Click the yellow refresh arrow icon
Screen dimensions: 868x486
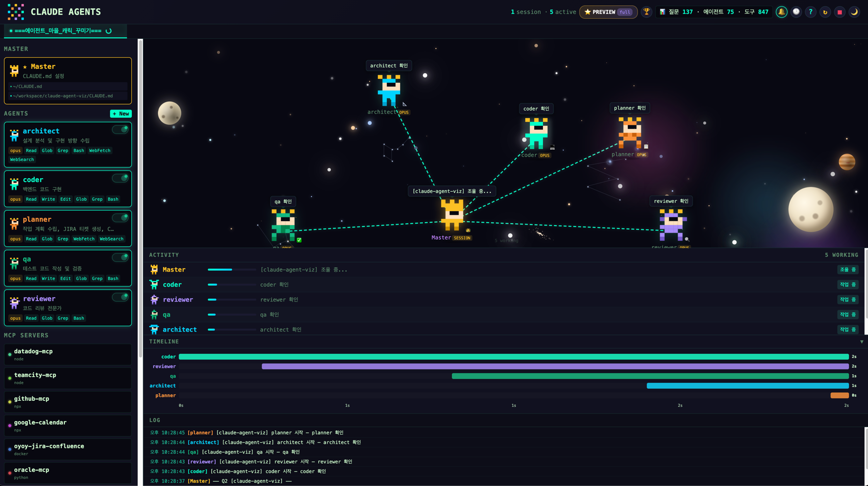pyautogui.click(x=825, y=12)
